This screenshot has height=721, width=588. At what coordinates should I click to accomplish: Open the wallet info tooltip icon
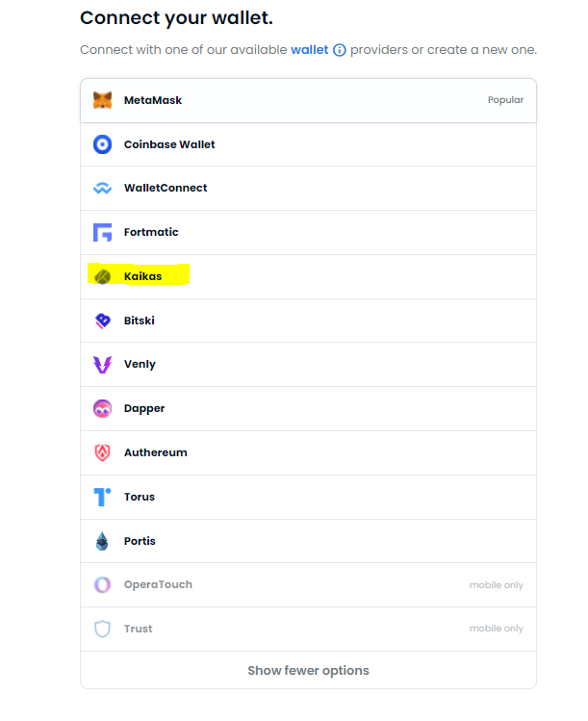coord(339,50)
